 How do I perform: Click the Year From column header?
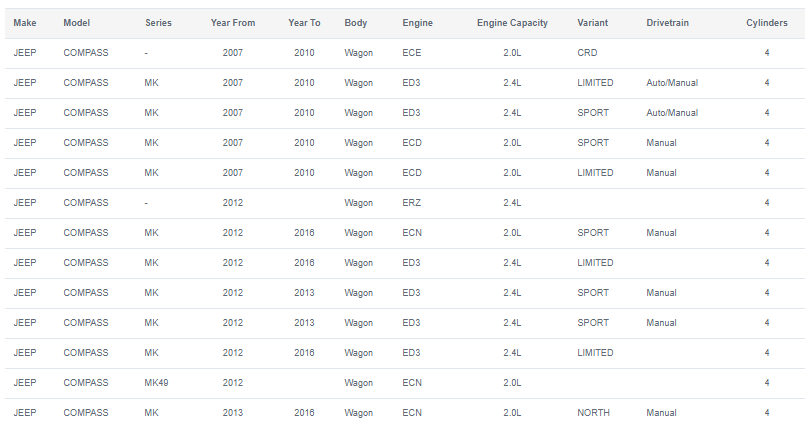pos(233,23)
